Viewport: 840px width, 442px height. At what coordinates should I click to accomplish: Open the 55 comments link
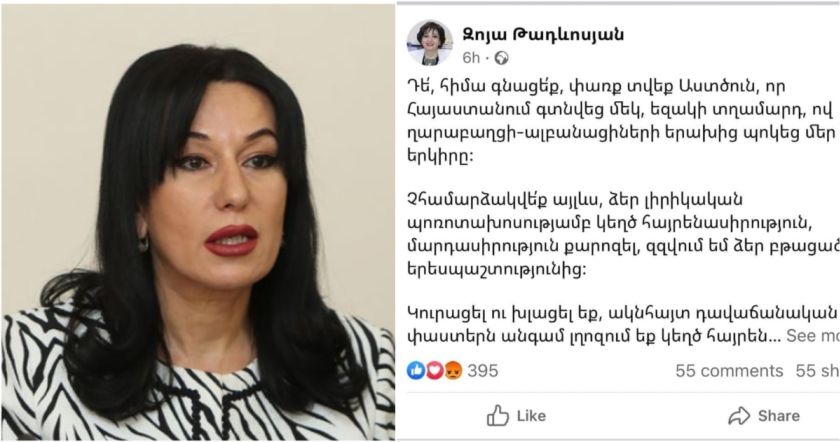[729, 371]
